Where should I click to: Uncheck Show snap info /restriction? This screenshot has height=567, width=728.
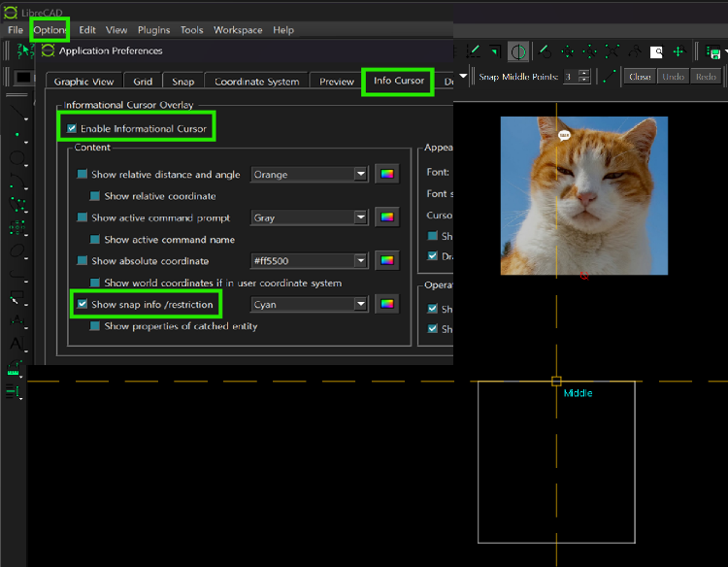pyautogui.click(x=83, y=304)
